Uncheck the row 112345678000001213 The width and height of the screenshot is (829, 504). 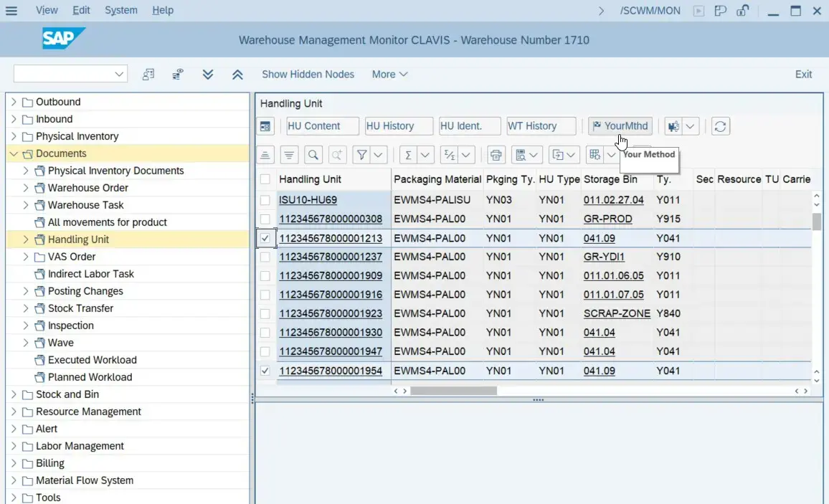pyautogui.click(x=265, y=238)
